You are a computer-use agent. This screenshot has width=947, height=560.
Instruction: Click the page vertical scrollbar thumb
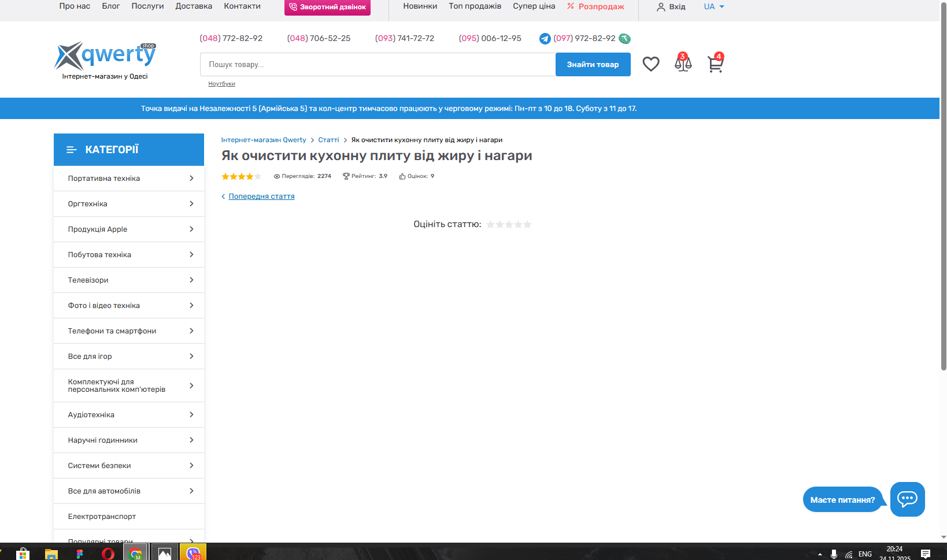coord(944,185)
